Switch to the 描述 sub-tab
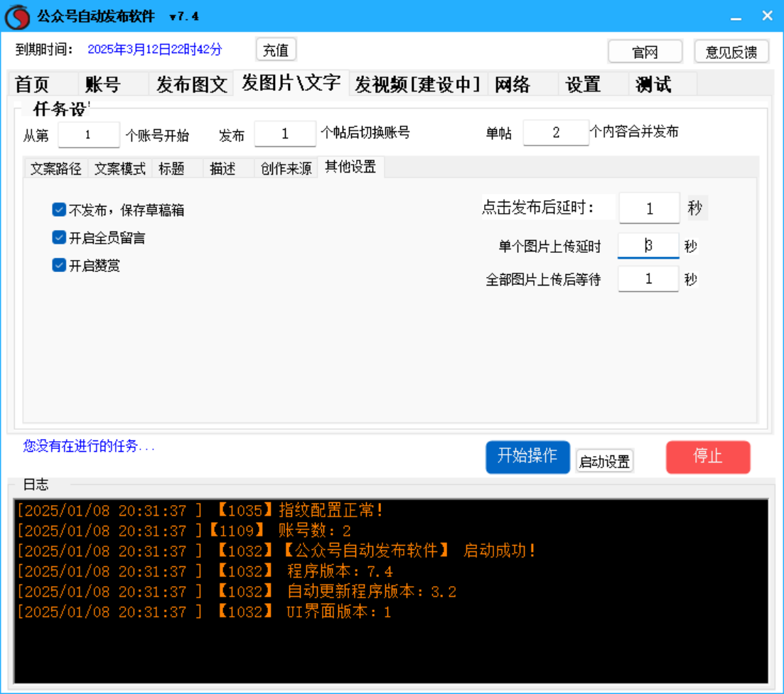 pos(228,168)
